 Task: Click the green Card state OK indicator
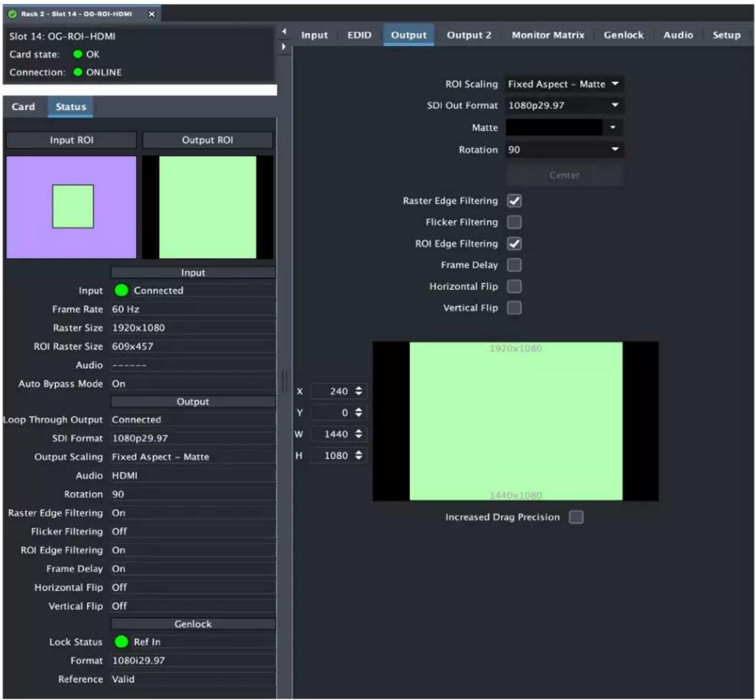point(77,54)
